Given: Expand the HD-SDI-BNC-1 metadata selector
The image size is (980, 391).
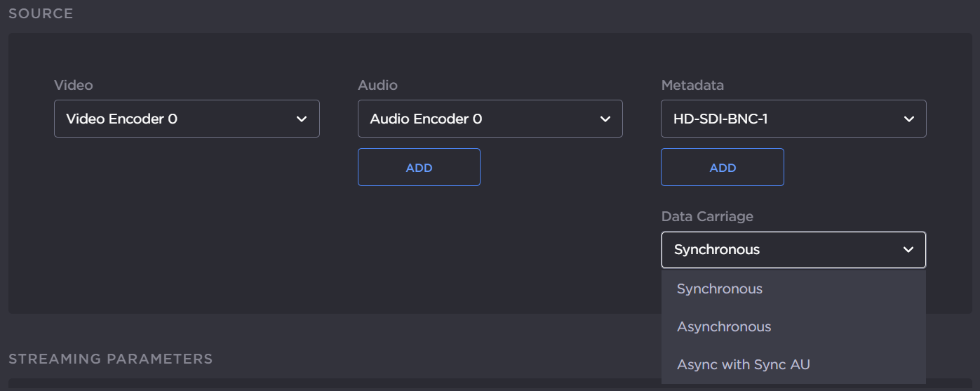Looking at the screenshot, I should coord(779,119).
